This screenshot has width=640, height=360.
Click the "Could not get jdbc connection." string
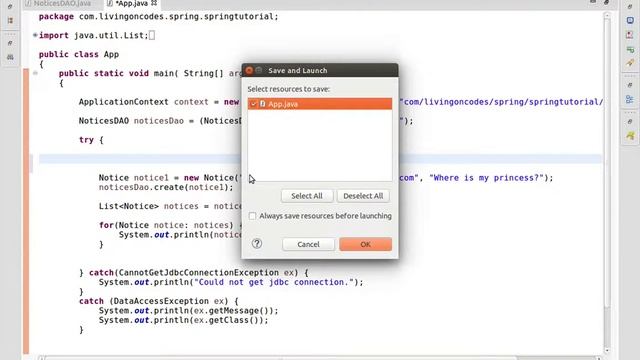coord(273,282)
